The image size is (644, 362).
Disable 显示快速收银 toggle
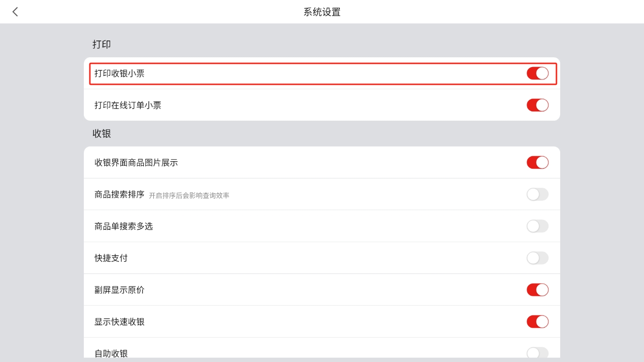(537, 322)
